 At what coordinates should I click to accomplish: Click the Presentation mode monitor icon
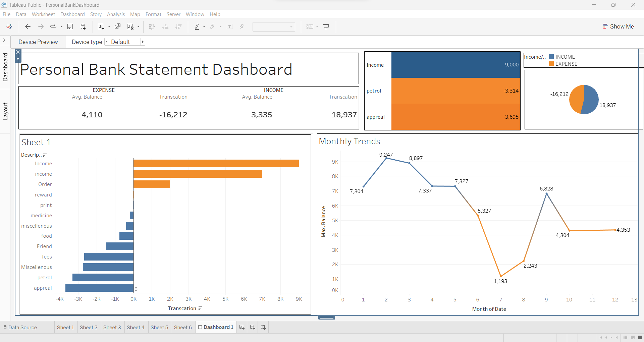pos(326,26)
